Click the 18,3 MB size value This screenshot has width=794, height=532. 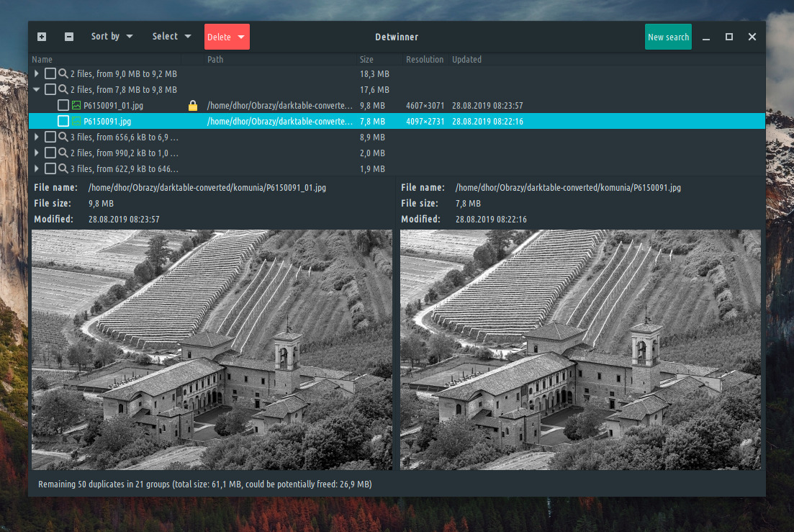click(375, 74)
